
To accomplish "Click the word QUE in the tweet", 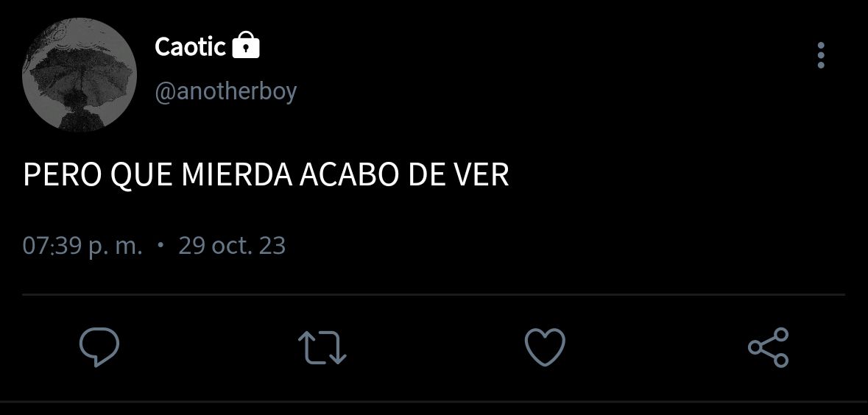I will click(141, 176).
